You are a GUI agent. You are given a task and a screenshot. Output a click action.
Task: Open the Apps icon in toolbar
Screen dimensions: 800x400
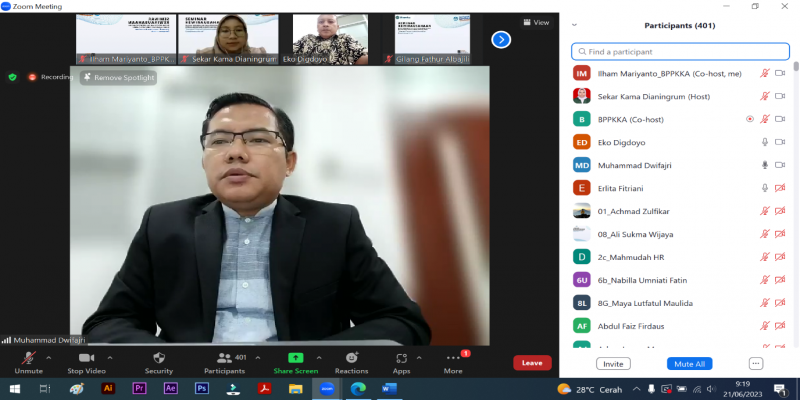click(x=401, y=358)
